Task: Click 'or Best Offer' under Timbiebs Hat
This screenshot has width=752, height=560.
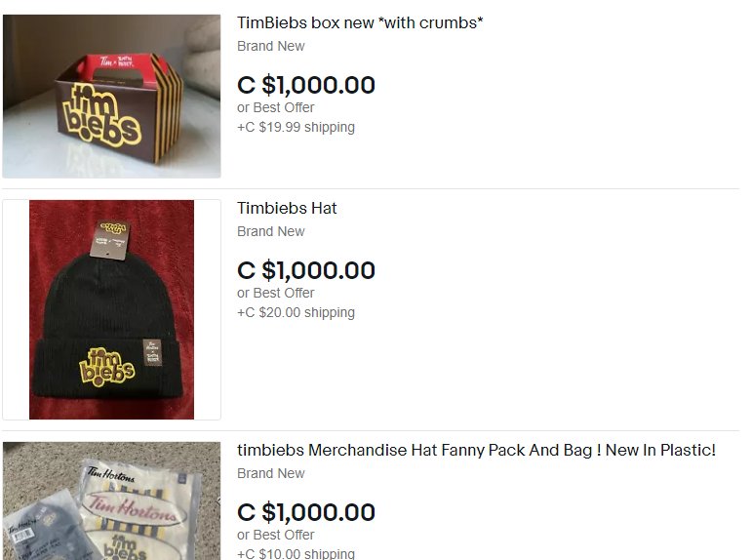Action: (276, 293)
